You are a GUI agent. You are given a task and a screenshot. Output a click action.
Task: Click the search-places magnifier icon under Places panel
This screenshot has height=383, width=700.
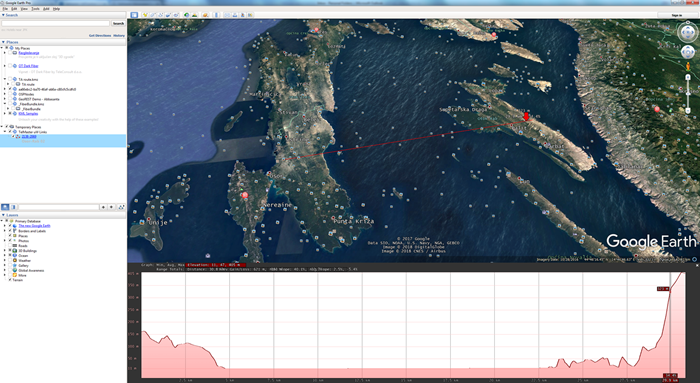[5, 207]
